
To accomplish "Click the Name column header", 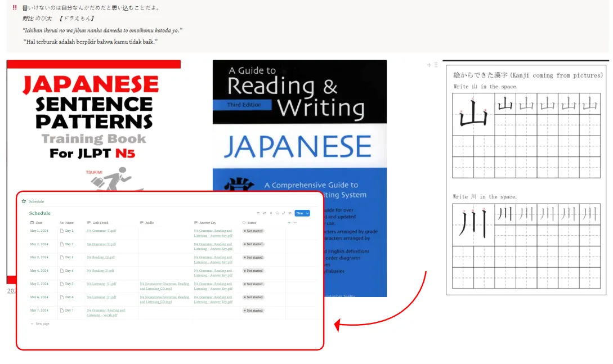I will (x=66, y=223).
